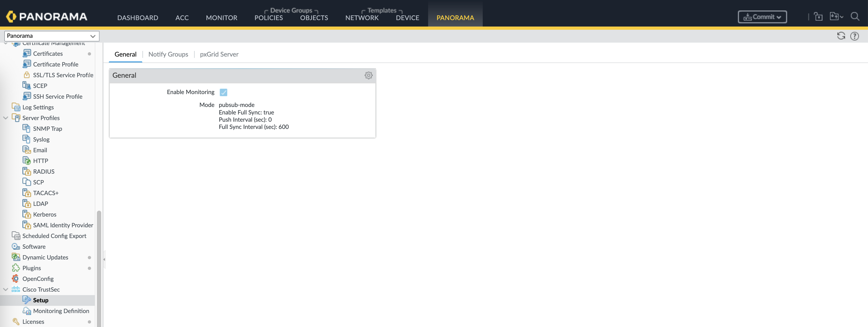The height and width of the screenshot is (327, 868).
Task: Click the Cisco TrustSec logo icon
Action: coord(16,289)
